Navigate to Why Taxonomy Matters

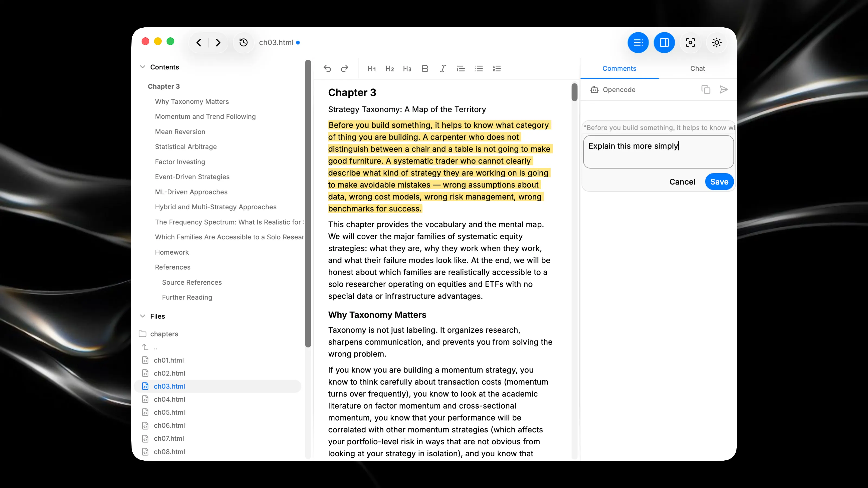pyautogui.click(x=192, y=102)
